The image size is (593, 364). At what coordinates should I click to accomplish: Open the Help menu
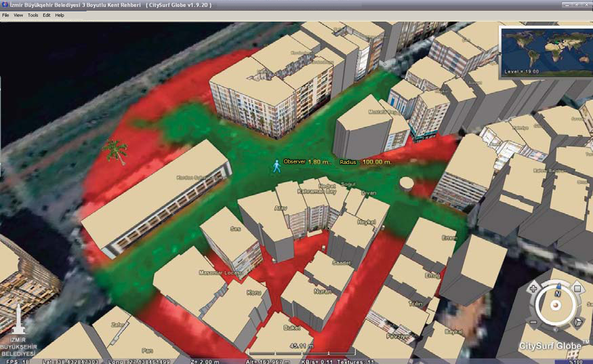click(60, 15)
